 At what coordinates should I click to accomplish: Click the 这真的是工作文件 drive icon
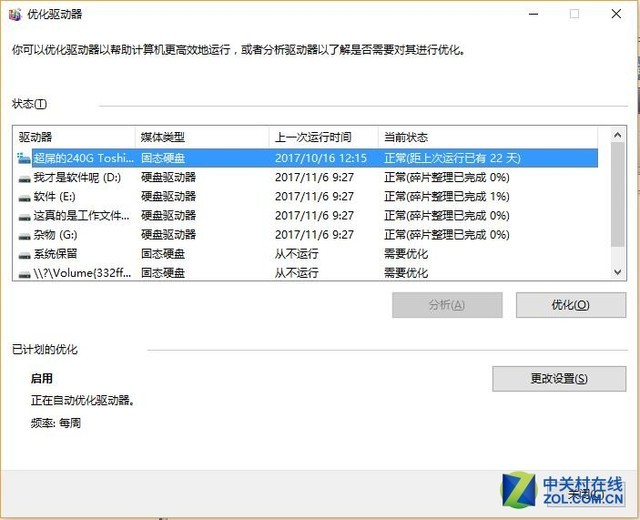click(24, 215)
